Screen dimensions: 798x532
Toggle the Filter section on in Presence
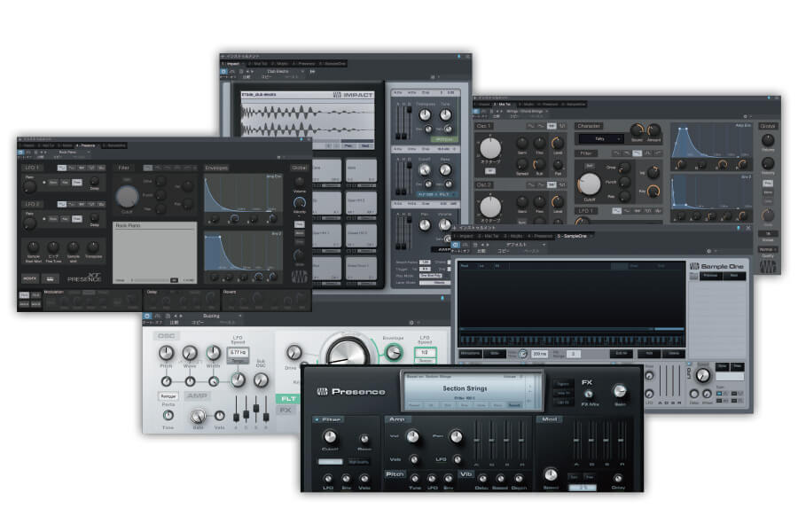[x=317, y=419]
